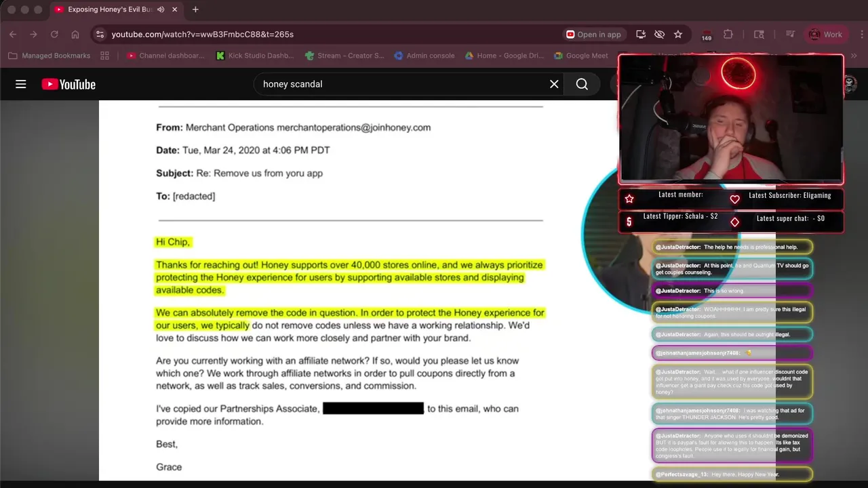Screen dimensions: 868x488
Task: Go to the YouTube home logo
Action: pyautogui.click(x=68, y=84)
